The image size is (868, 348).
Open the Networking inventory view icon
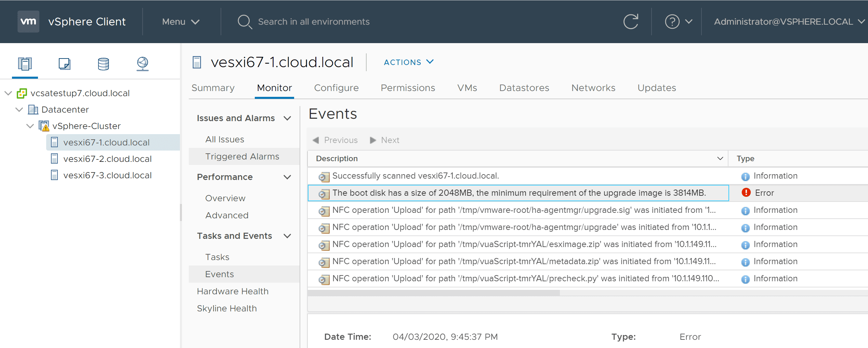[143, 64]
